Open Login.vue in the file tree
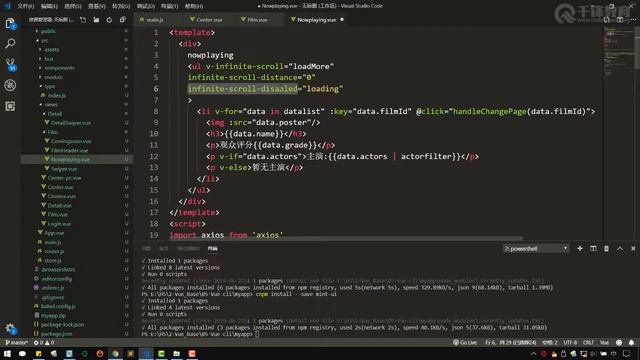The width and height of the screenshot is (640, 360). point(59,224)
